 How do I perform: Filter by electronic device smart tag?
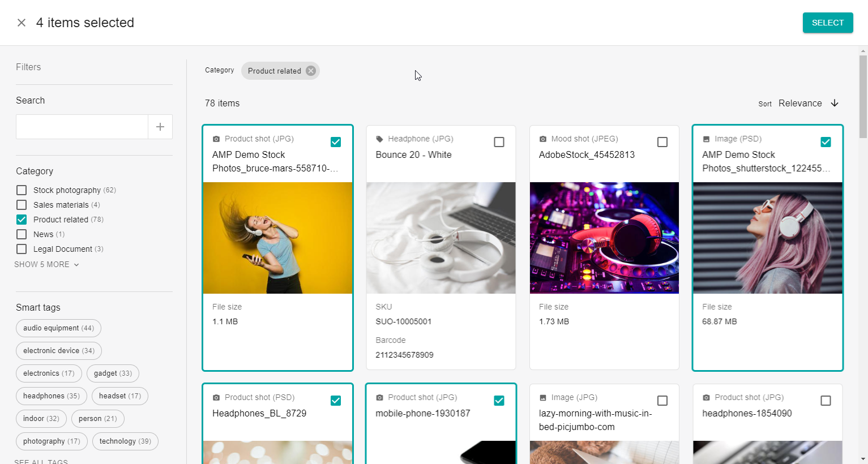pos(59,351)
